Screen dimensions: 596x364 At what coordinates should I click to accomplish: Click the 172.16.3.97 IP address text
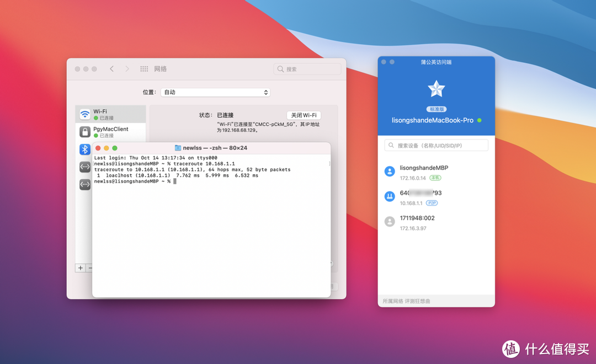(x=413, y=228)
